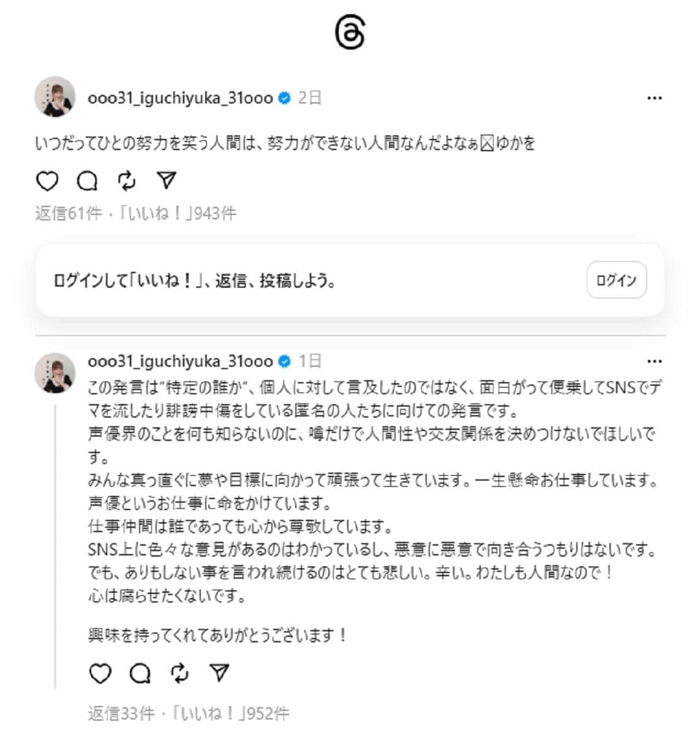
Task: Like the first post with heart icon
Action: (x=47, y=181)
